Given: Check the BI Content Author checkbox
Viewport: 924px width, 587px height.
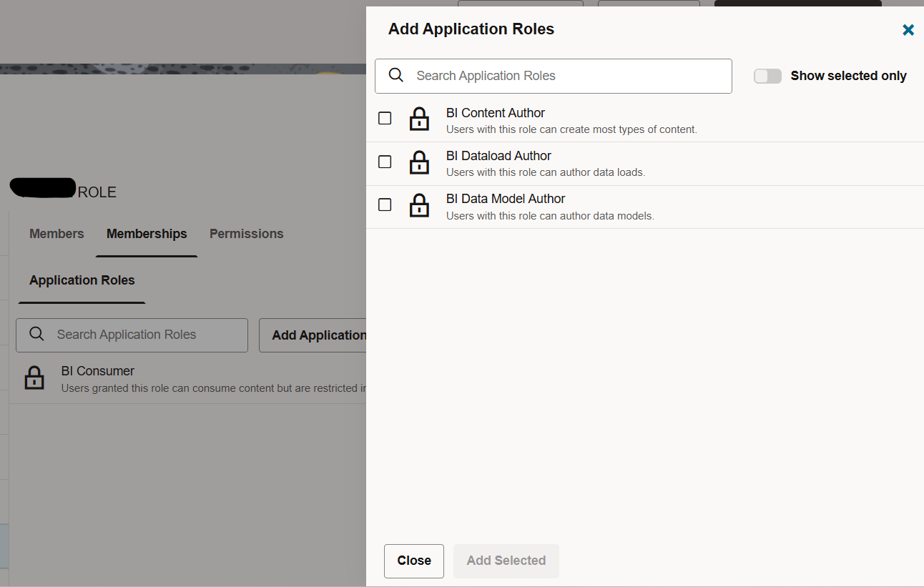Looking at the screenshot, I should [385, 118].
